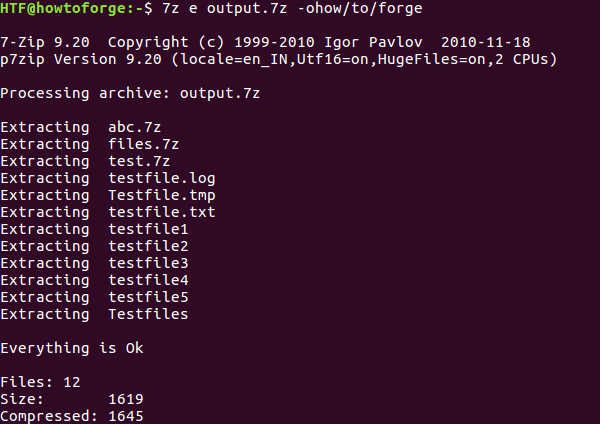
Task: Select the files.7z filename
Action: 143,144
